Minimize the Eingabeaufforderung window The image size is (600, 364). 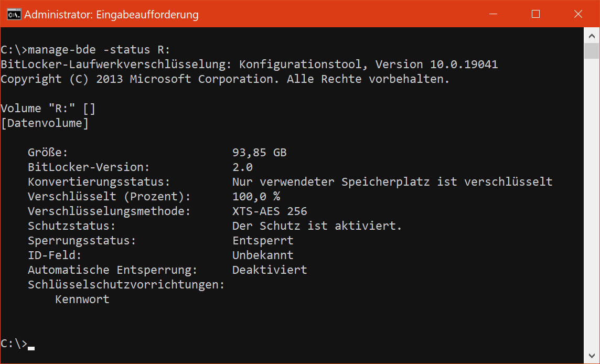coord(493,14)
